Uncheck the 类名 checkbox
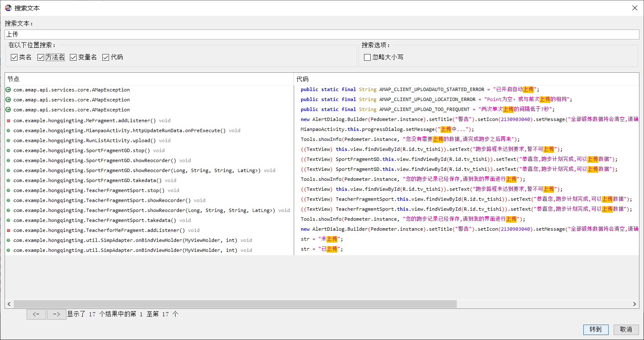Image resolution: width=644 pixels, height=340 pixels. 14,57
